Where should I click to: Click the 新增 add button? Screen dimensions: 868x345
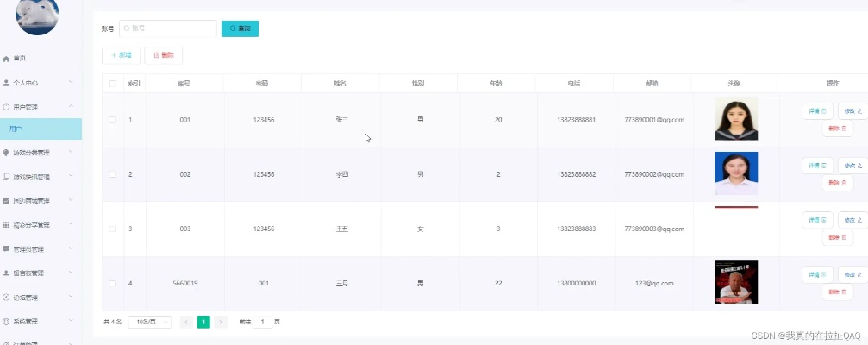tap(121, 55)
